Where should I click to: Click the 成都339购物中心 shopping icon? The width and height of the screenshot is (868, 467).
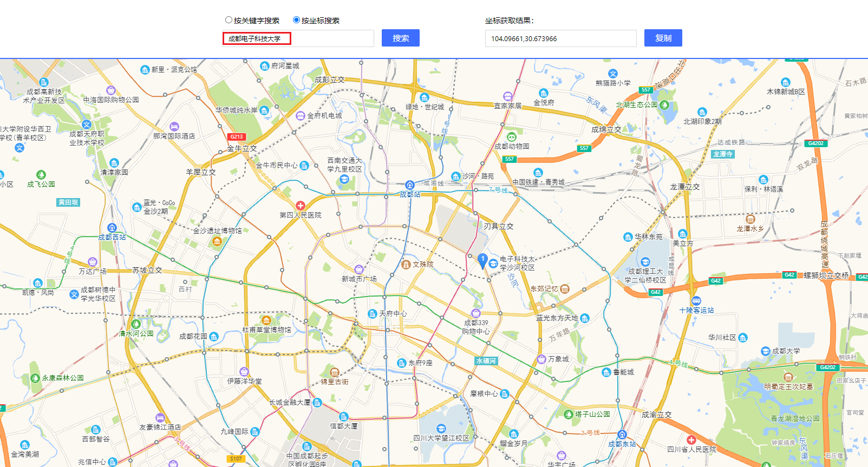point(476,313)
